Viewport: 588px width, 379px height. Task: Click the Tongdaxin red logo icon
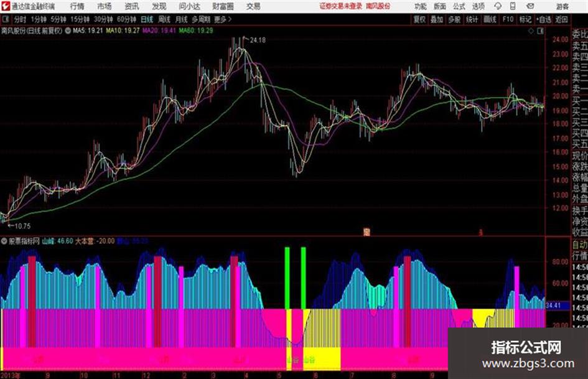pos(5,6)
